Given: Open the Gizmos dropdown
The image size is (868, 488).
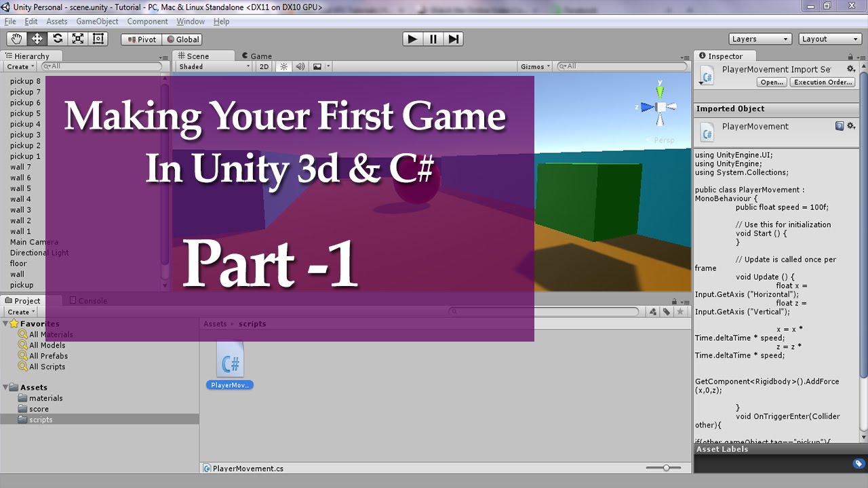Looking at the screenshot, I should coord(536,66).
